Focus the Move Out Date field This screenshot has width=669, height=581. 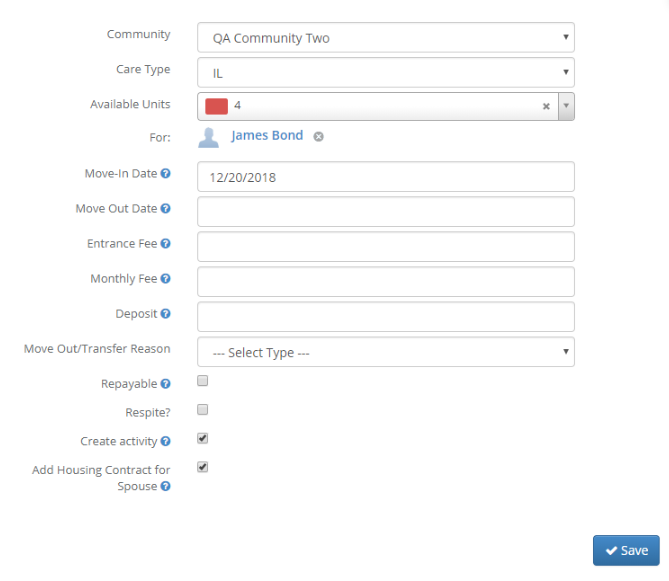pyautogui.click(x=386, y=212)
